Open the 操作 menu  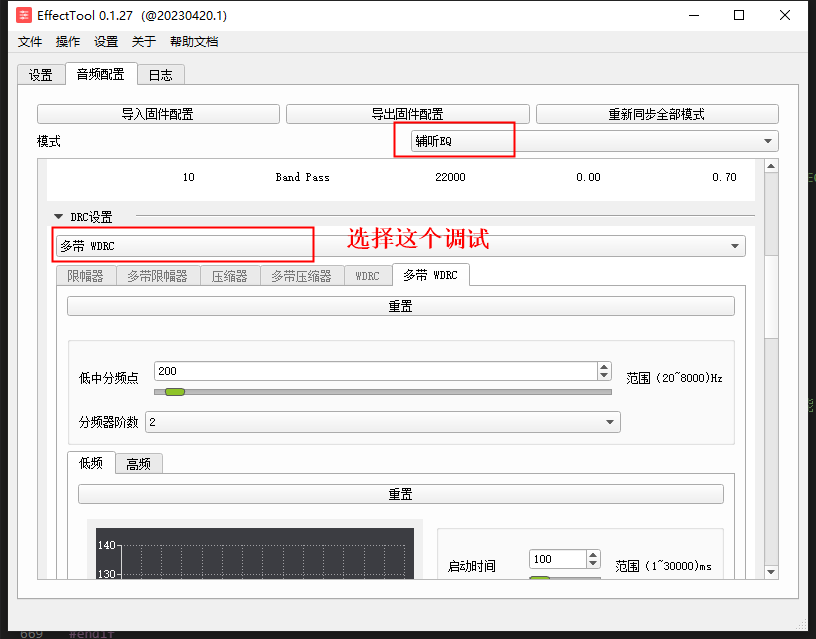click(x=68, y=42)
